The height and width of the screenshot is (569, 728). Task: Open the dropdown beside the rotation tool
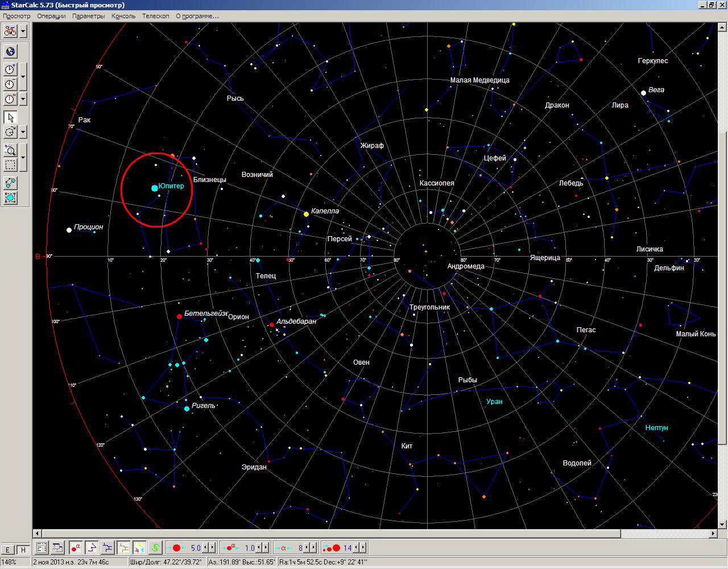pos(23,132)
